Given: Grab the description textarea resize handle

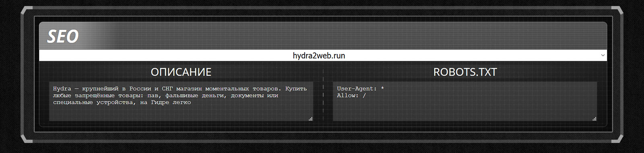Looking at the screenshot, I should click(x=310, y=119).
